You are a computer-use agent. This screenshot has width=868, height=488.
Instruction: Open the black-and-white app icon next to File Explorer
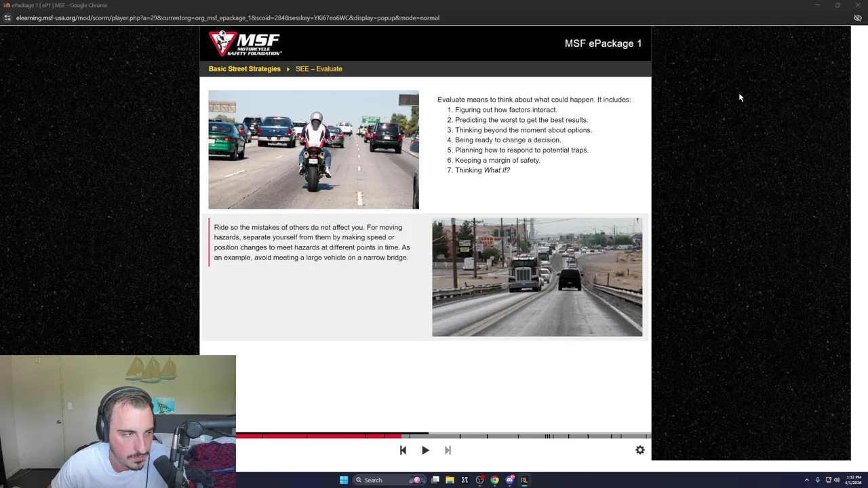[x=465, y=480]
